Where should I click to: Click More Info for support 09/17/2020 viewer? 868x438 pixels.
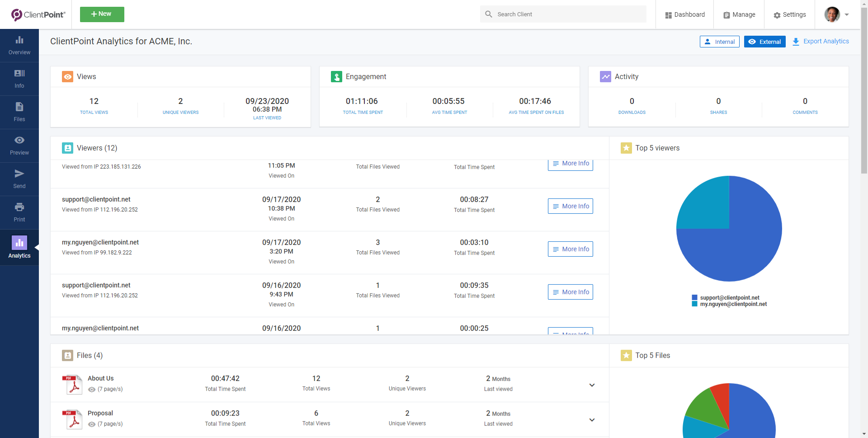[571, 206]
